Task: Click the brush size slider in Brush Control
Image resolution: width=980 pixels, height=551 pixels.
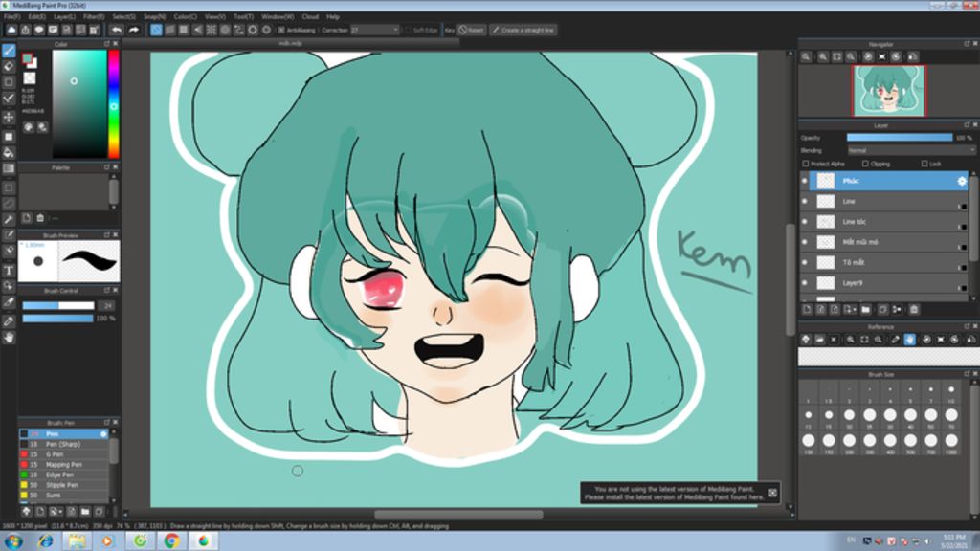Action: click(58, 306)
